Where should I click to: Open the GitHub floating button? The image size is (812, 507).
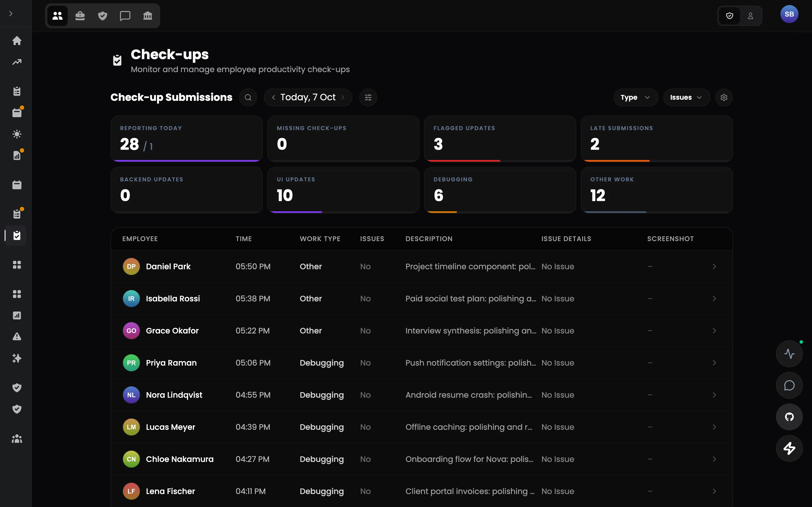click(x=789, y=417)
